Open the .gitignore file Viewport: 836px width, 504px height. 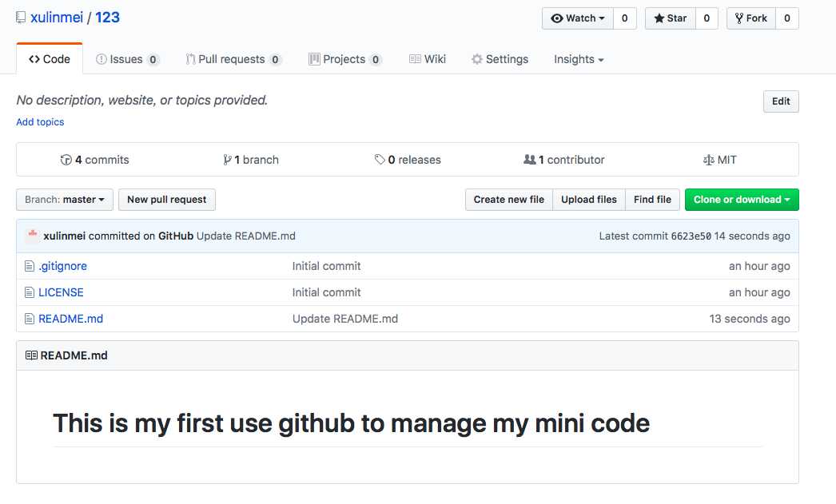click(x=63, y=266)
